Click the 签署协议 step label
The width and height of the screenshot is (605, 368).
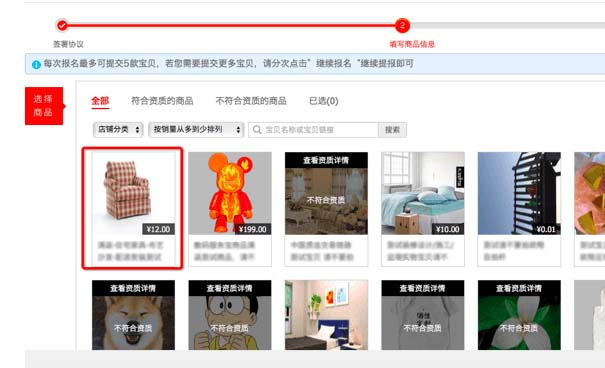click(x=68, y=44)
